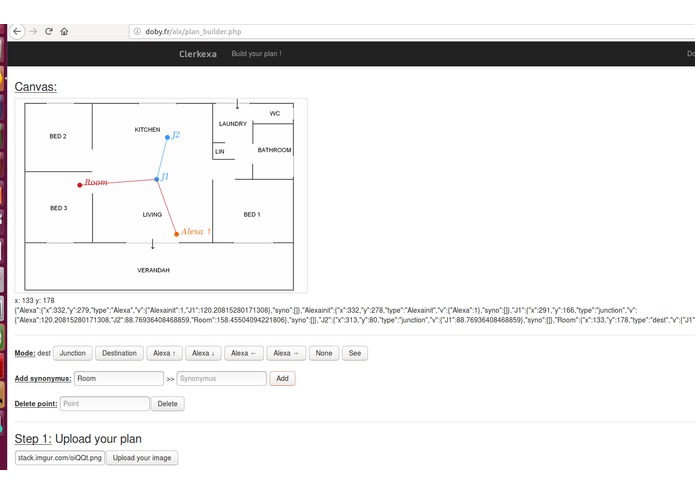Click the red Room destination point
This screenshot has width=695, height=494.
[x=80, y=185]
